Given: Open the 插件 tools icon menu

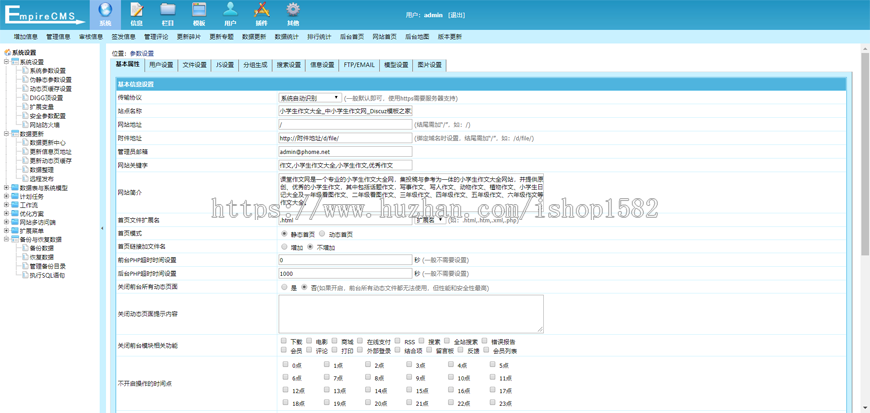Looking at the screenshot, I should 261,14.
